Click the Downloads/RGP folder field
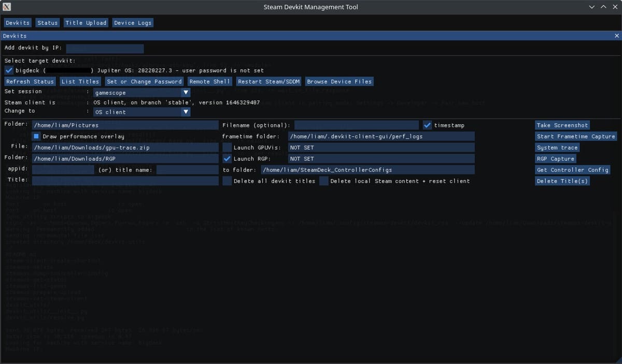This screenshot has width=622, height=364. [125, 159]
